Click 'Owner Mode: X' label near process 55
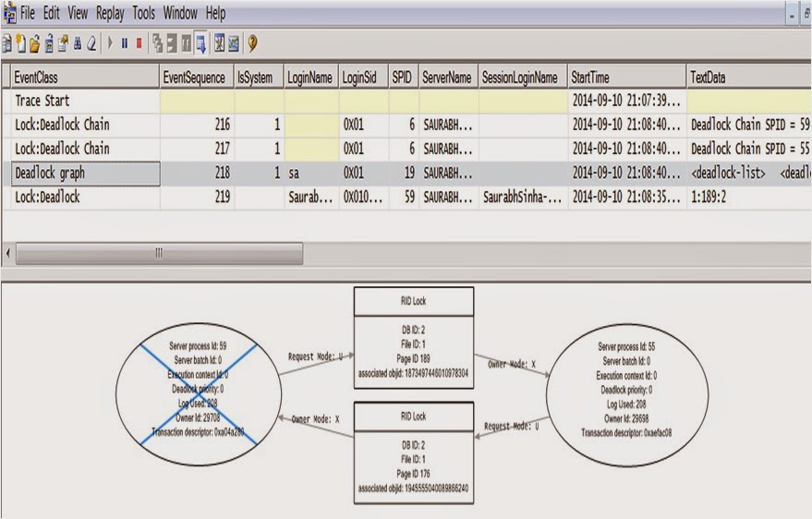 tap(512, 364)
